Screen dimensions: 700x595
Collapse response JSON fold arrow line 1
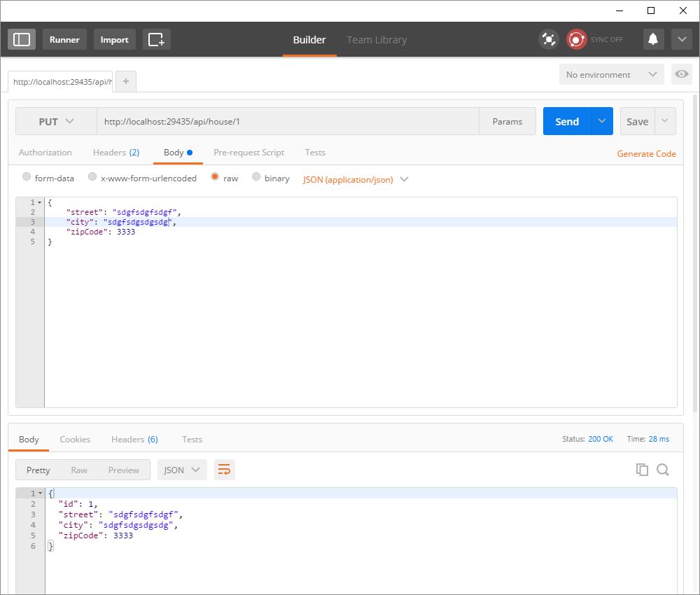click(40, 493)
